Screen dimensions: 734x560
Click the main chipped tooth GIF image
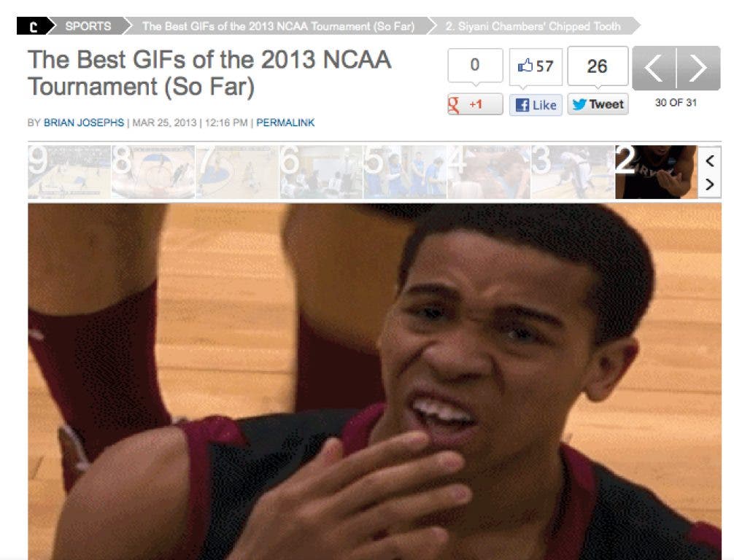374,381
